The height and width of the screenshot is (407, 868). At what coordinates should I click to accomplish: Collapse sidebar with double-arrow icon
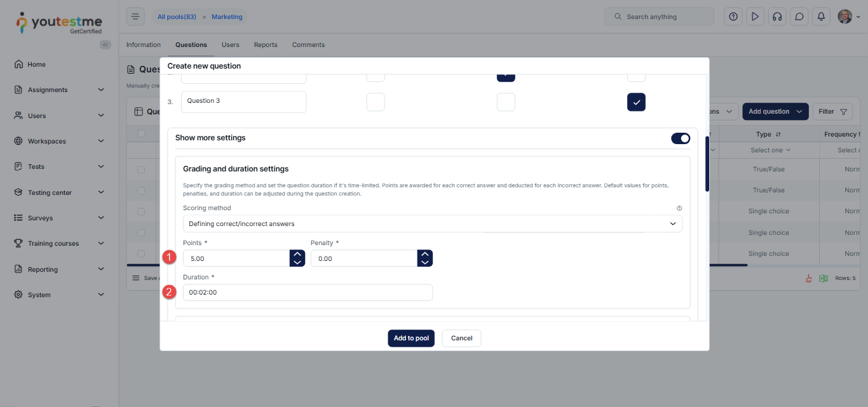tap(105, 44)
